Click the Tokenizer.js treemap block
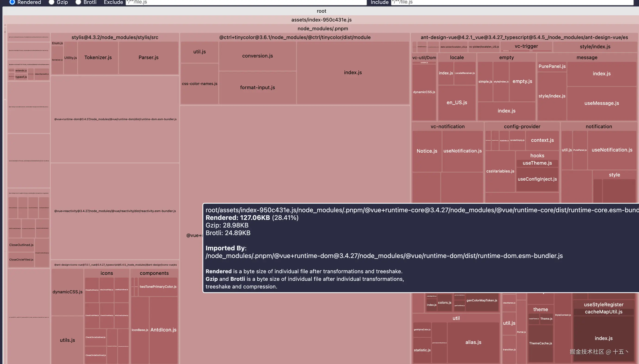This screenshot has width=639, height=364. [98, 58]
